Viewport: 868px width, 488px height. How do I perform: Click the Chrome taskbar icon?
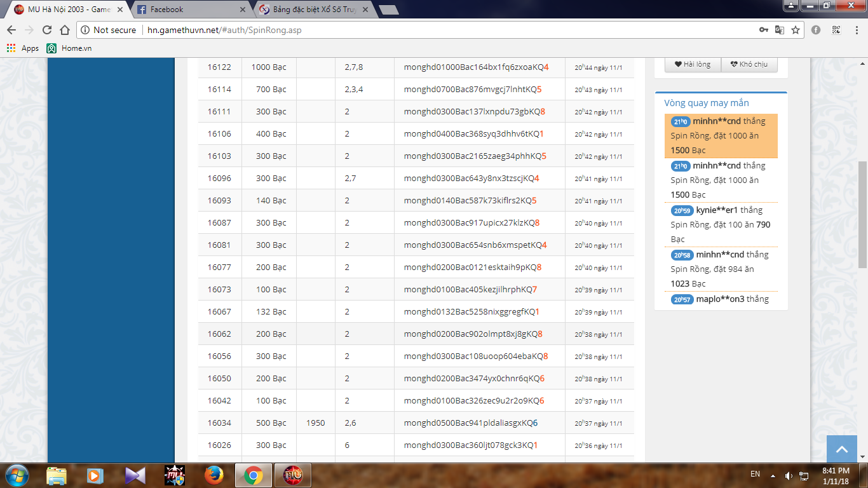(x=253, y=475)
